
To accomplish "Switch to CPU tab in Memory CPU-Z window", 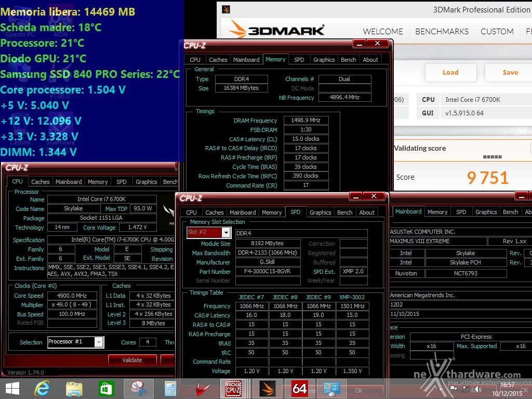I will [195, 60].
